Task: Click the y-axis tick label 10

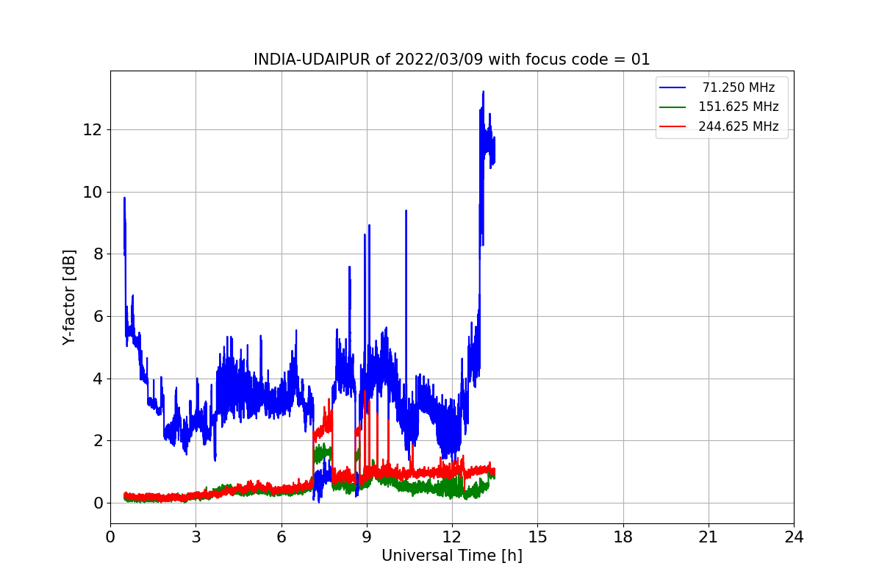Action: 92,192
